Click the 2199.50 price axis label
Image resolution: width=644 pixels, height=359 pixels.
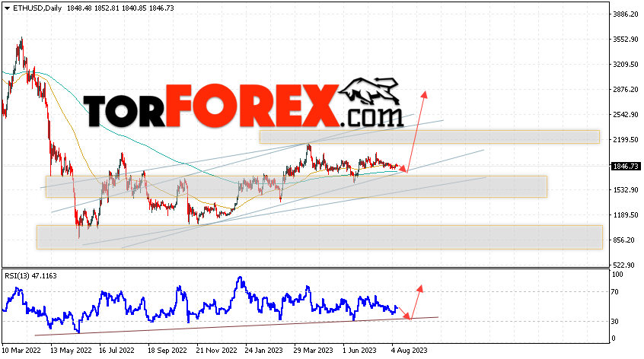coord(626,139)
